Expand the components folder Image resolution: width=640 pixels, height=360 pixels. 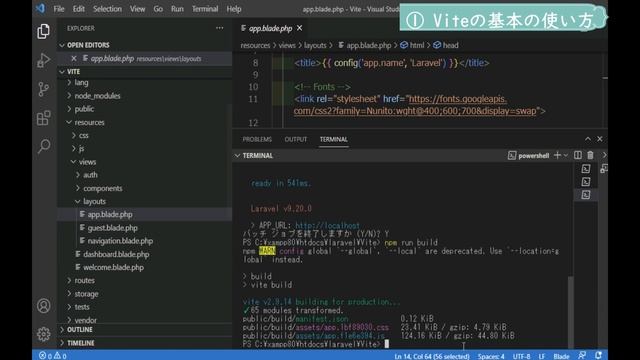tap(102, 189)
